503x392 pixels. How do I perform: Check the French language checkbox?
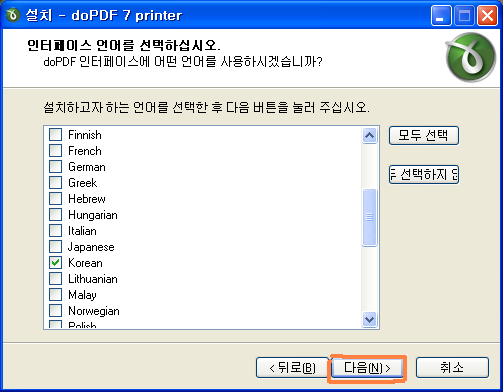tap(55, 151)
